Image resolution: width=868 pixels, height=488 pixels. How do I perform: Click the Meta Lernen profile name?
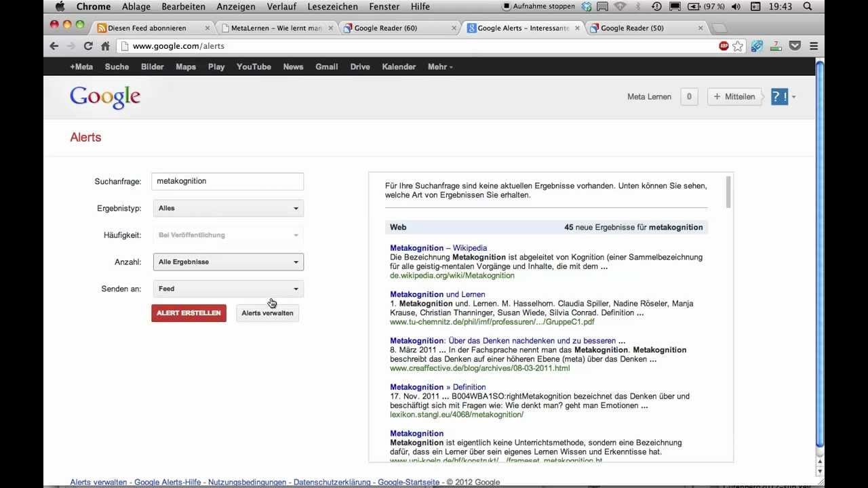click(649, 97)
